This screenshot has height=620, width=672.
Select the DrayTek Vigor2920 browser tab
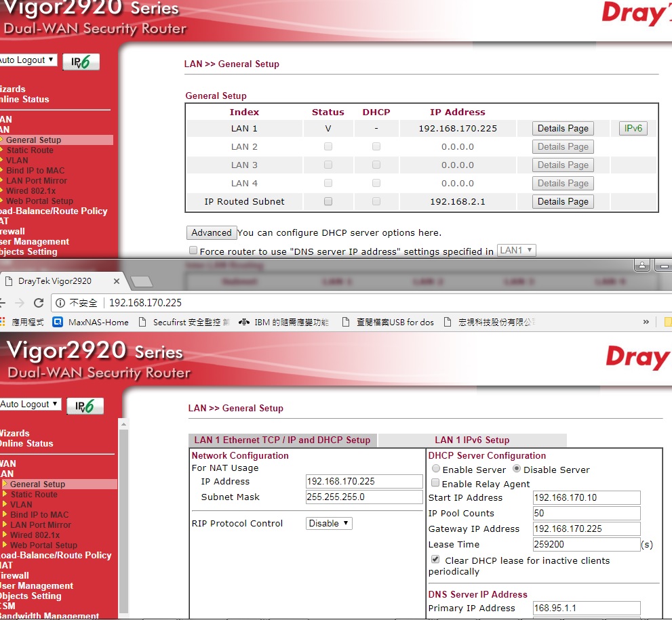[62, 281]
